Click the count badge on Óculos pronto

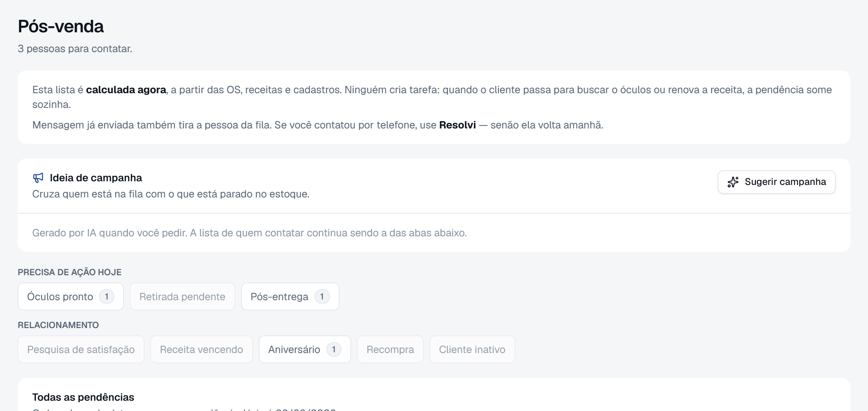[107, 297]
